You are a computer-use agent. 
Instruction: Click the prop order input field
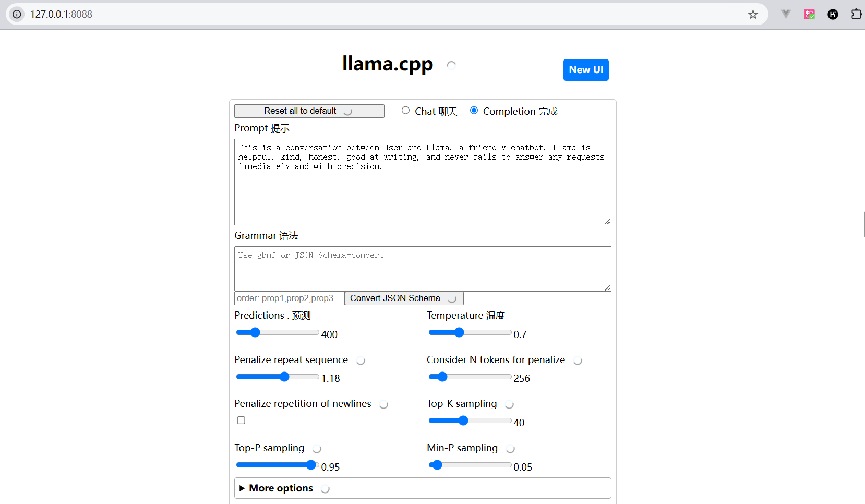pyautogui.click(x=290, y=298)
